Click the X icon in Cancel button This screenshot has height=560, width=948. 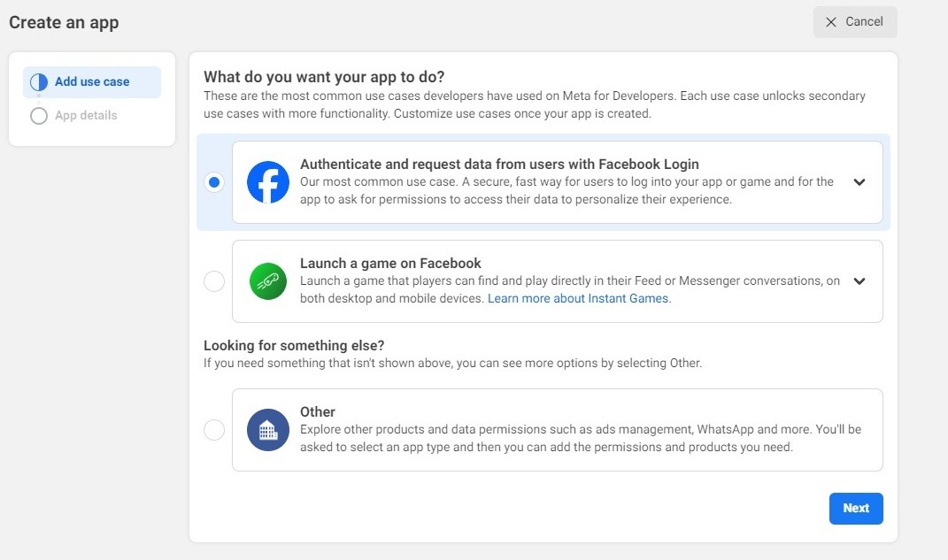click(x=831, y=22)
